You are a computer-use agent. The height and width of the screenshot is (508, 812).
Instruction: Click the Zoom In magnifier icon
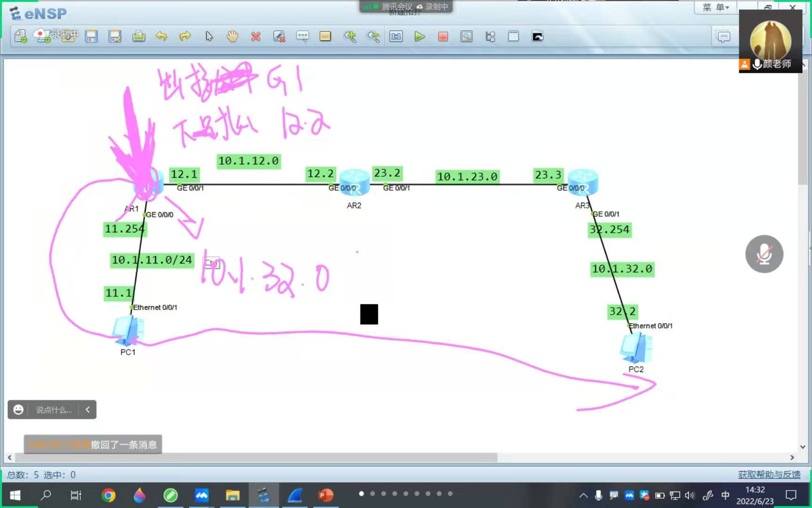point(350,36)
